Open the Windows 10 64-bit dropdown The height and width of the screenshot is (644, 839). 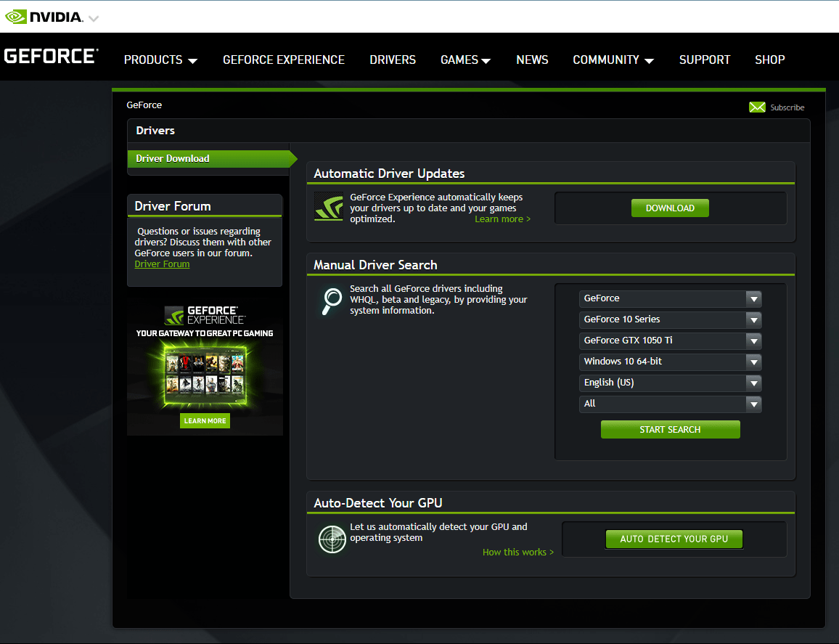[x=670, y=362]
